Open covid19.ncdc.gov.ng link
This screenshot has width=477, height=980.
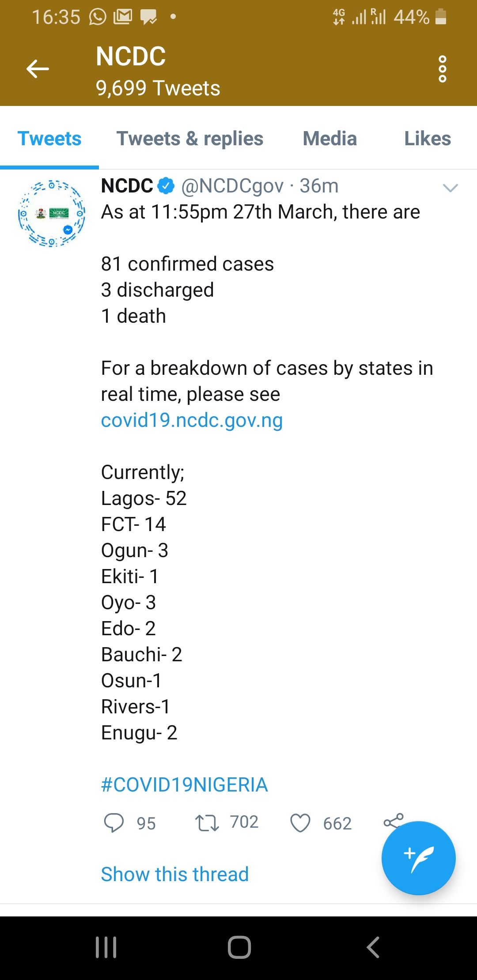[x=192, y=420]
